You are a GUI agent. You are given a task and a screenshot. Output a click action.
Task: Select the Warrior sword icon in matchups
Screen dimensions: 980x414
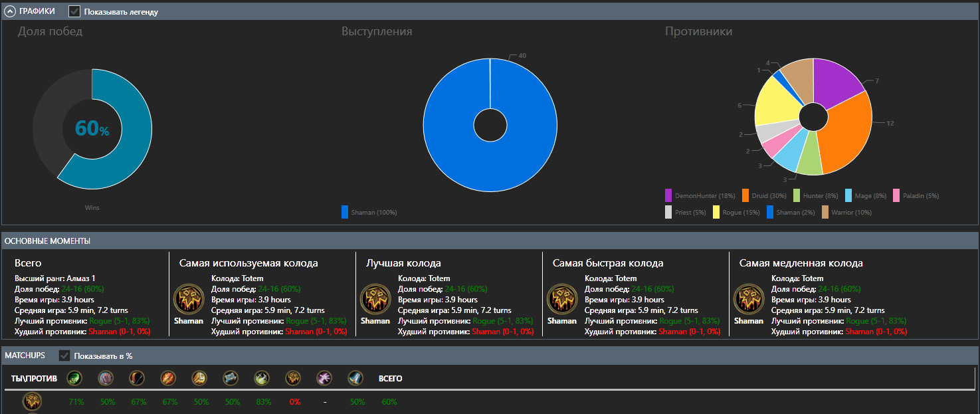(x=355, y=378)
